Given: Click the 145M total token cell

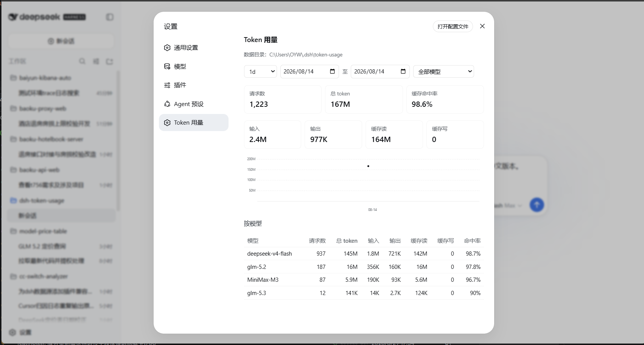Looking at the screenshot, I should pyautogui.click(x=350, y=254).
